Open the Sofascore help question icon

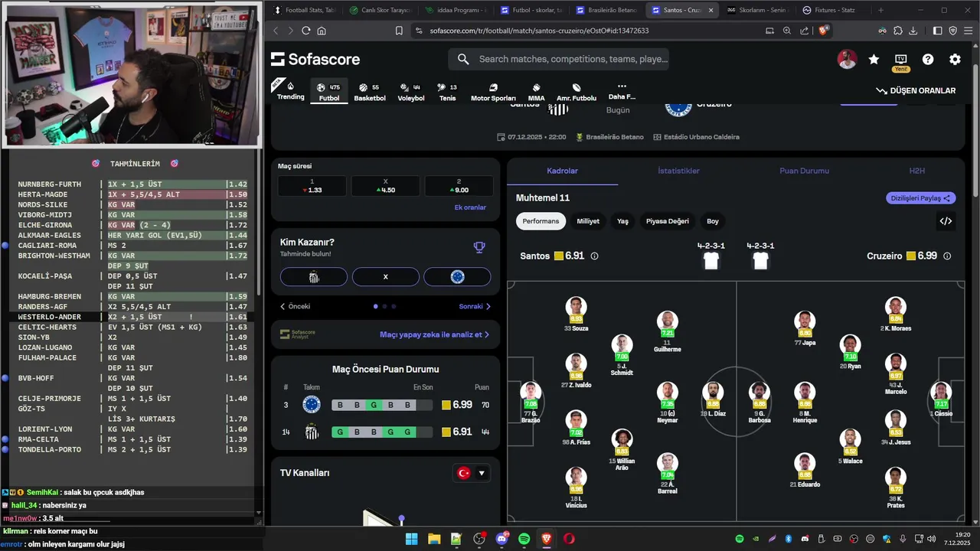click(928, 59)
